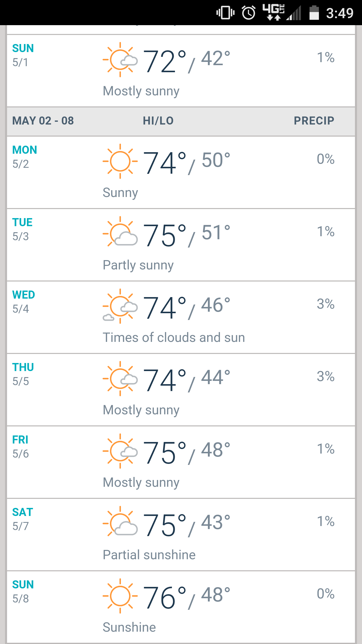Tap the Wednesday 3% precipitation value
This screenshot has height=644, width=362.
point(326,304)
